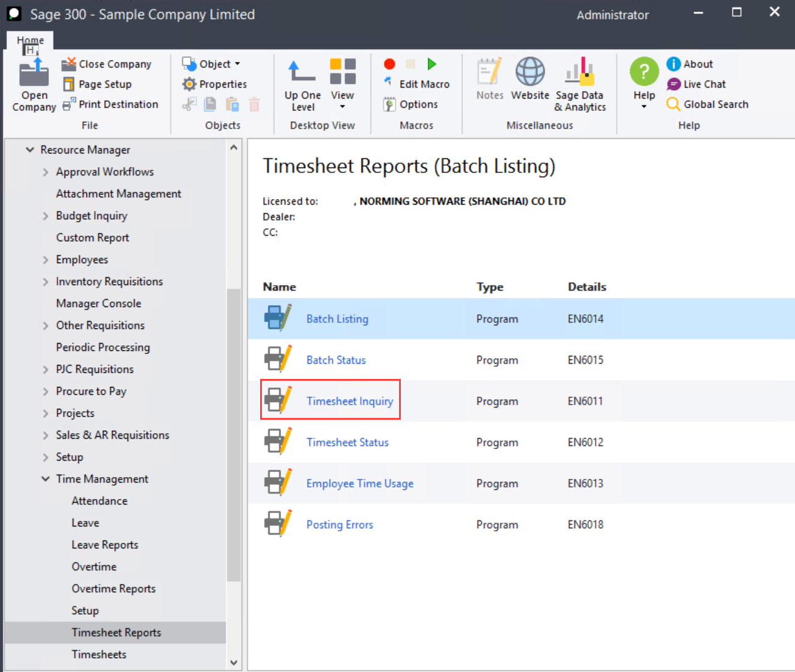Select Overtime under Time Management
The height and width of the screenshot is (672, 795).
pos(94,567)
